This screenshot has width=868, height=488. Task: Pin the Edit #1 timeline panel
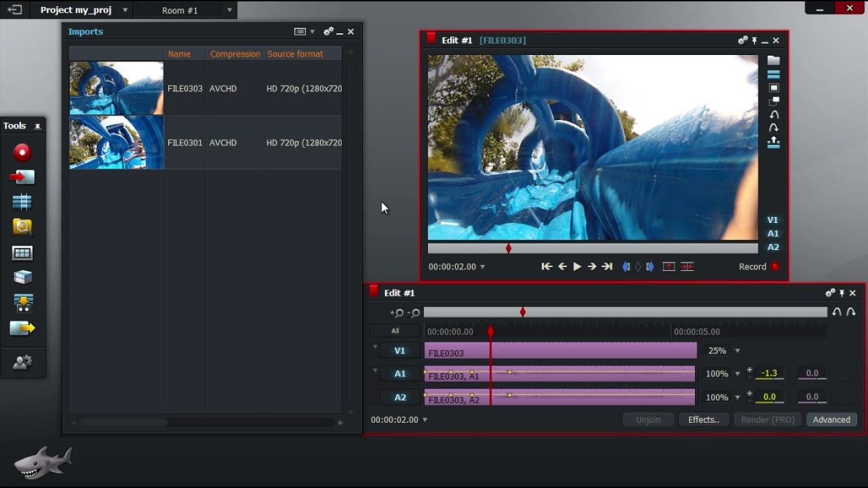coord(842,293)
